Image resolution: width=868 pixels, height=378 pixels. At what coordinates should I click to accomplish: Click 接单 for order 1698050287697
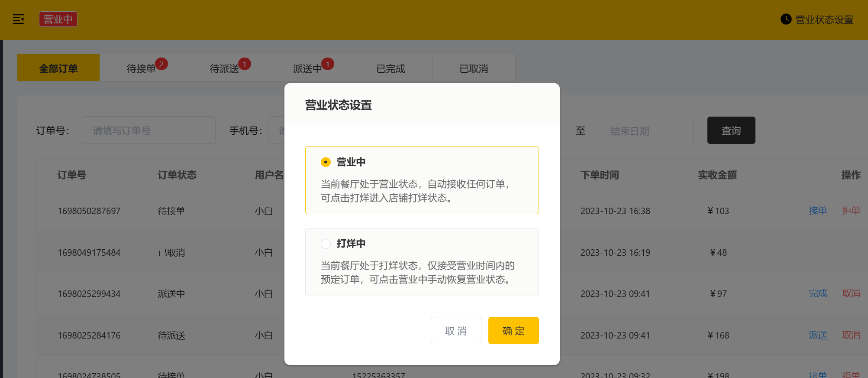(x=818, y=211)
